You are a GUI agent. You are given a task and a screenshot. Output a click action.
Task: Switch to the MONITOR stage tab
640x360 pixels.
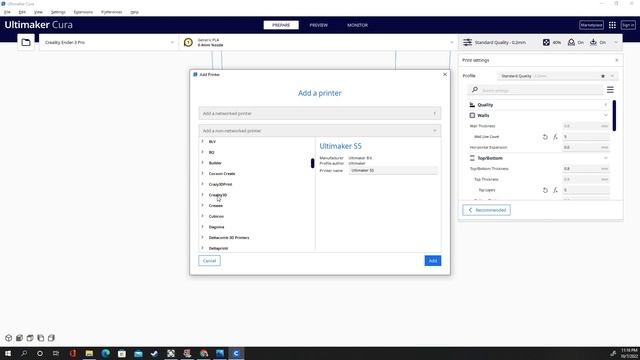pyautogui.click(x=358, y=25)
